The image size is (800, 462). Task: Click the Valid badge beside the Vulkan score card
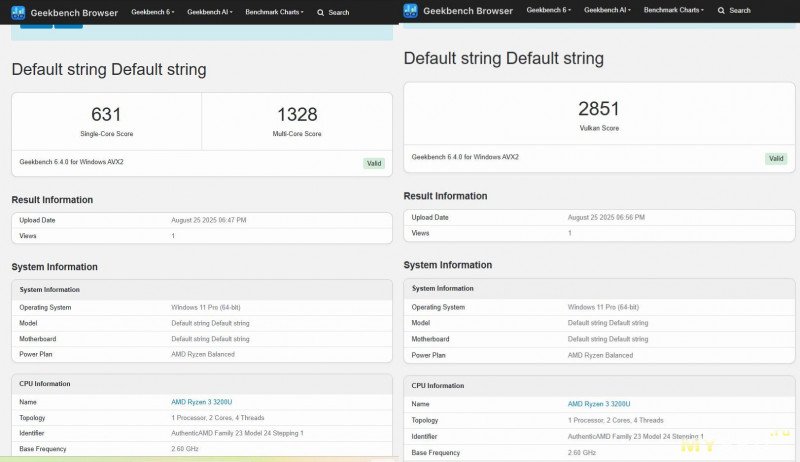point(776,159)
